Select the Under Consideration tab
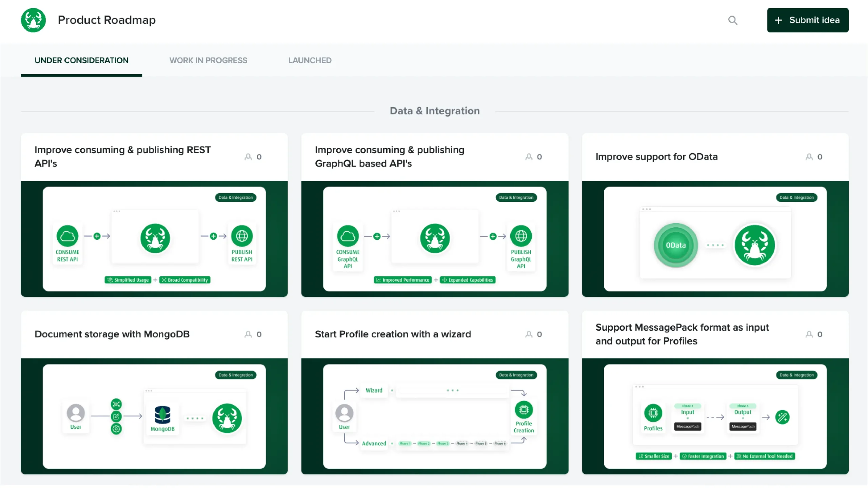Image resolution: width=868 pixels, height=488 pixels. [x=81, y=60]
